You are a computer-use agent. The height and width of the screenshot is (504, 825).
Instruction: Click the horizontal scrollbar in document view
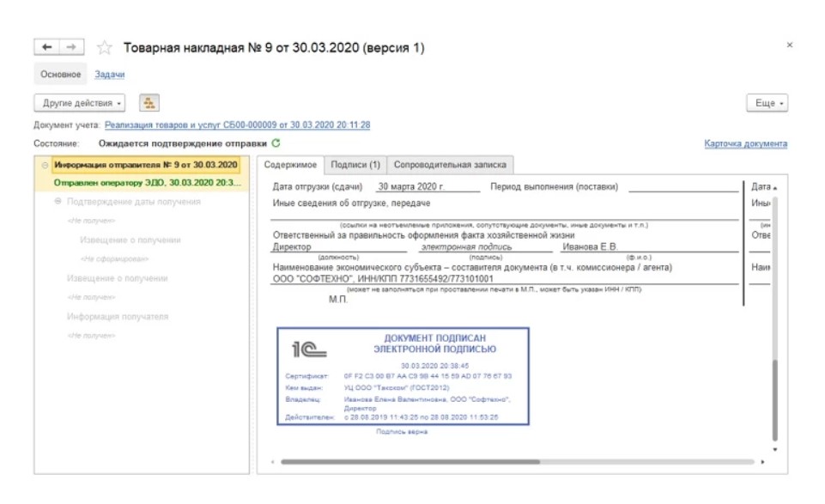click(x=410, y=462)
